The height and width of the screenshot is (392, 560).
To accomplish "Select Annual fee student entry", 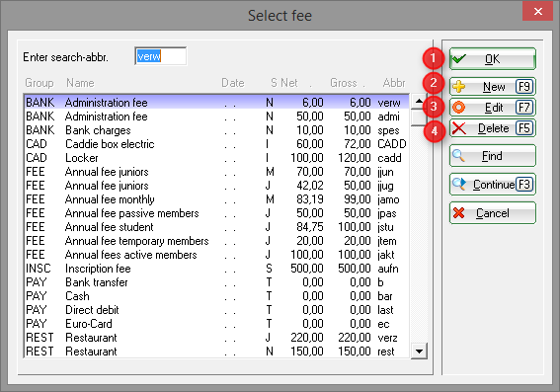I will pyautogui.click(x=216, y=227).
